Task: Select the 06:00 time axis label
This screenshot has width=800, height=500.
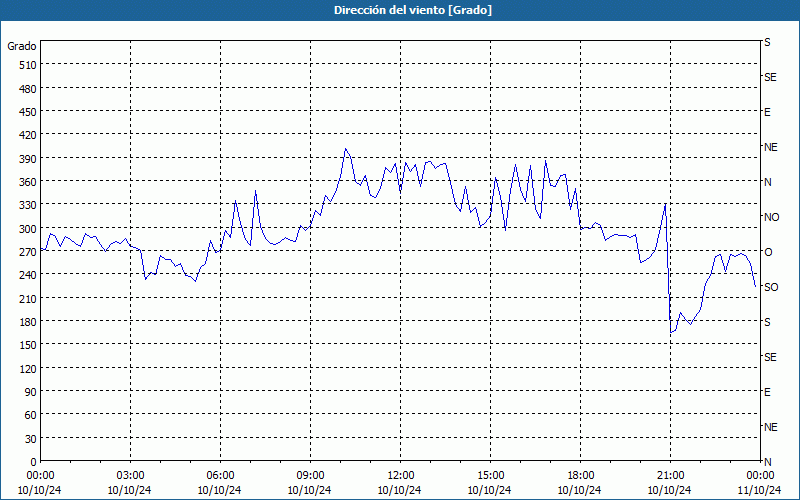Action: click(220, 476)
